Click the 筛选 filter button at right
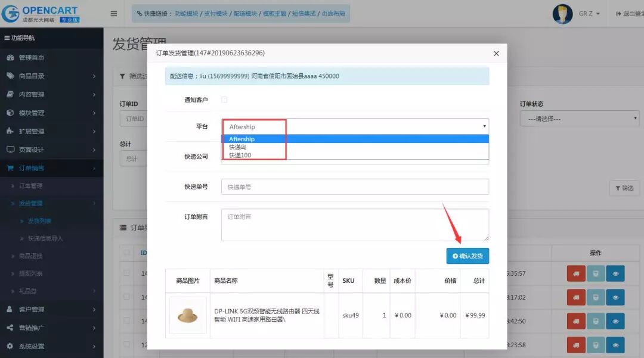The image size is (644, 358). (x=624, y=188)
